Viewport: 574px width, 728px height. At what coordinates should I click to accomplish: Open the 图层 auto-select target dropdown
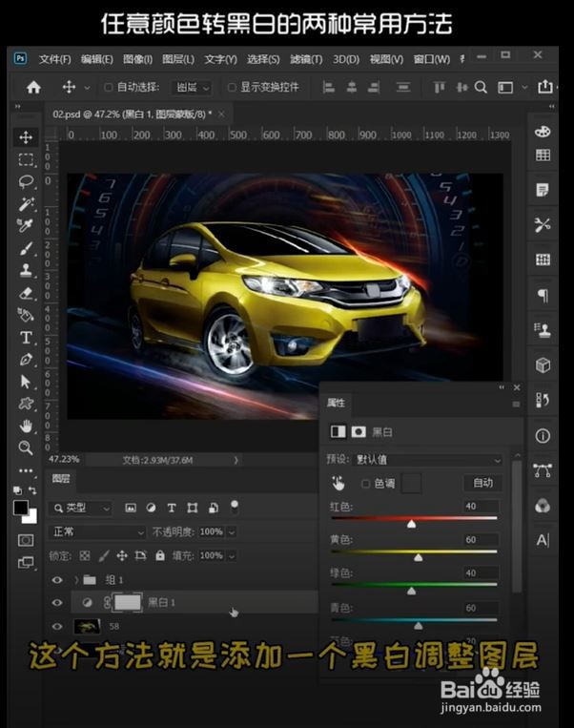[x=193, y=87]
